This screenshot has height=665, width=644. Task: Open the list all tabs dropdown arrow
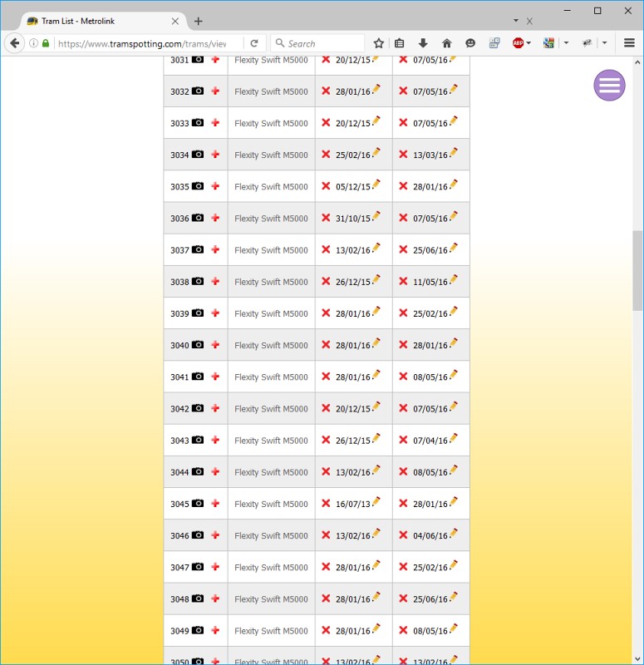point(516,20)
